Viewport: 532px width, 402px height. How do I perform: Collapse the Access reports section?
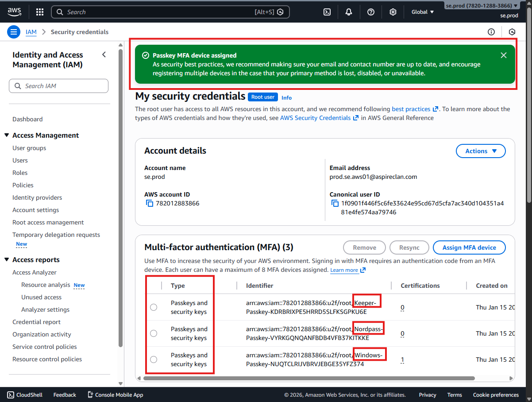coord(7,259)
